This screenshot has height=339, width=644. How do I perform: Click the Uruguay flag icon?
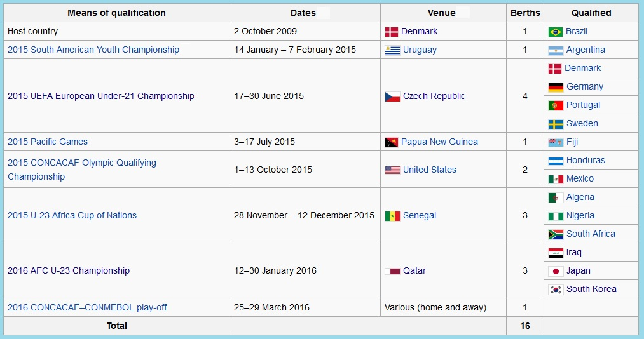(392, 50)
